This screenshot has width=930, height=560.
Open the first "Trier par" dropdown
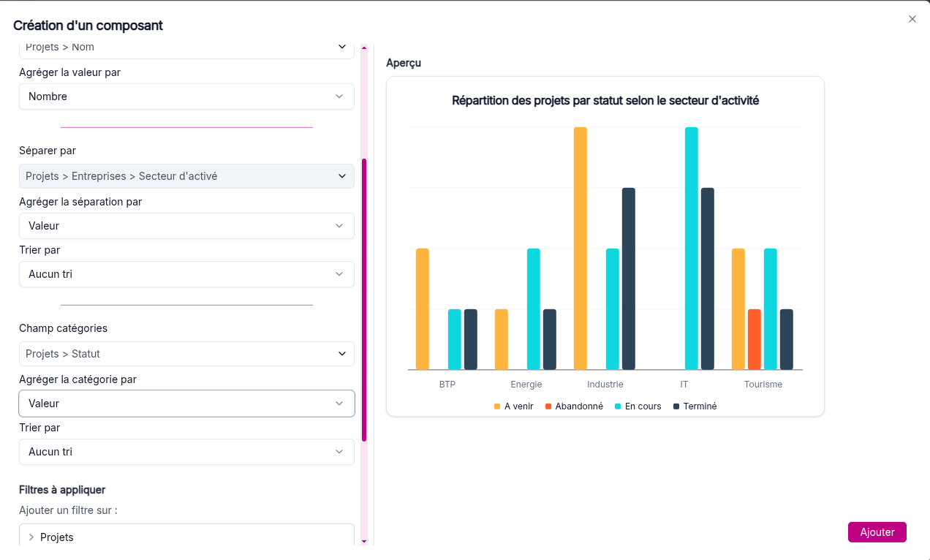pos(186,273)
